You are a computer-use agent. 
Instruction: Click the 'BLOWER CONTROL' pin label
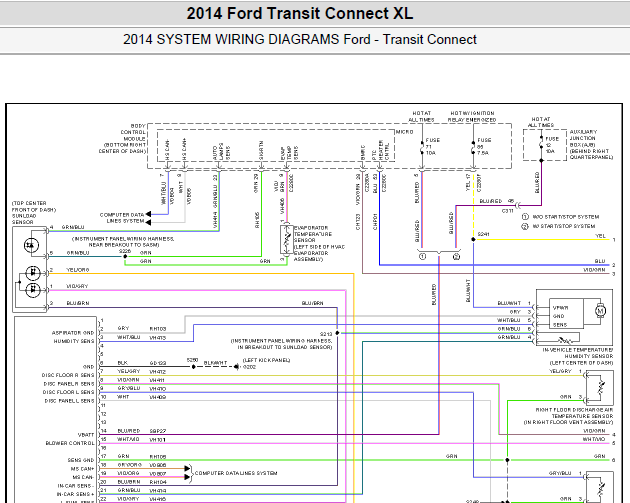(x=70, y=443)
